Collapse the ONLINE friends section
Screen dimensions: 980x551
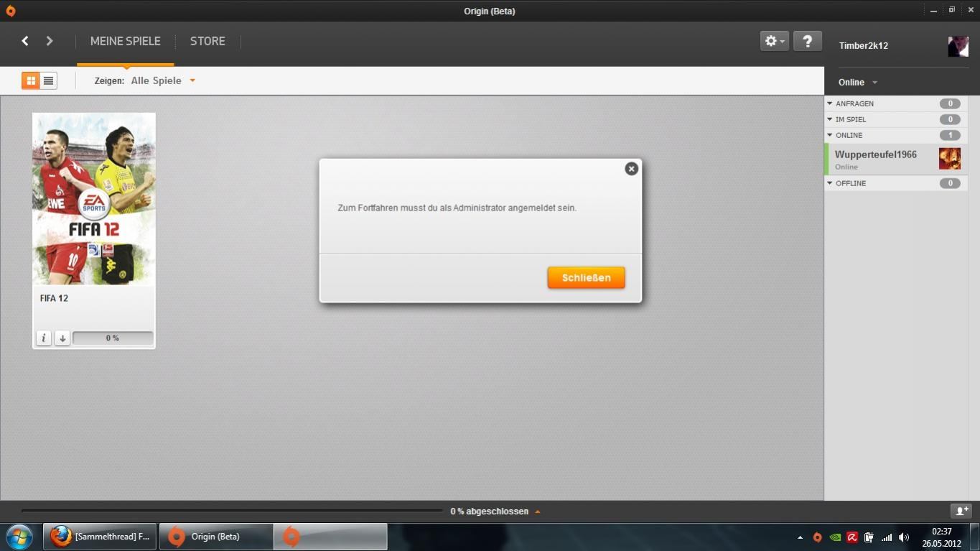pyautogui.click(x=830, y=135)
